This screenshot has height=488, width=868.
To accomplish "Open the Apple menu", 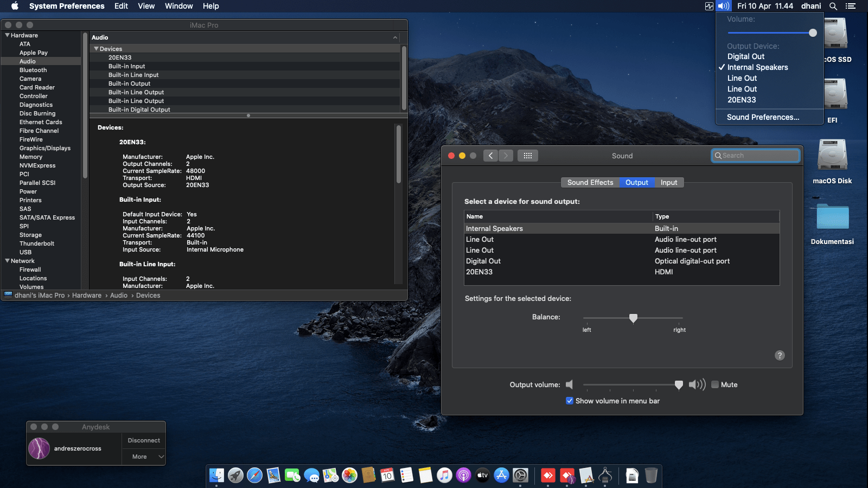I will click(15, 6).
